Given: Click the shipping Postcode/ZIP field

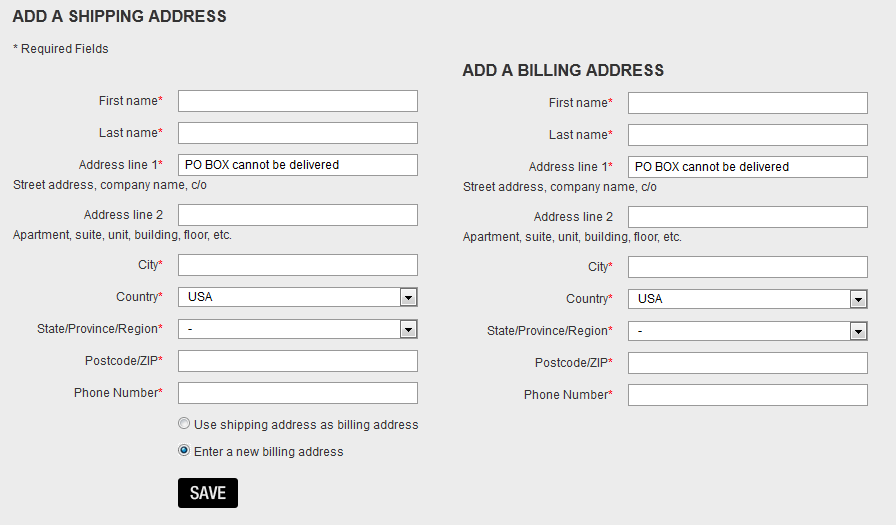Looking at the screenshot, I should click(x=298, y=361).
